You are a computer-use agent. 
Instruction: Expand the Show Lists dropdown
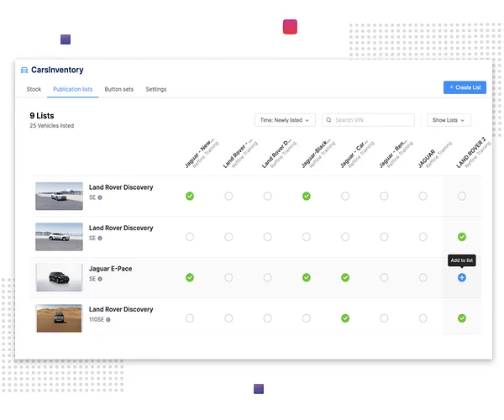tap(449, 120)
